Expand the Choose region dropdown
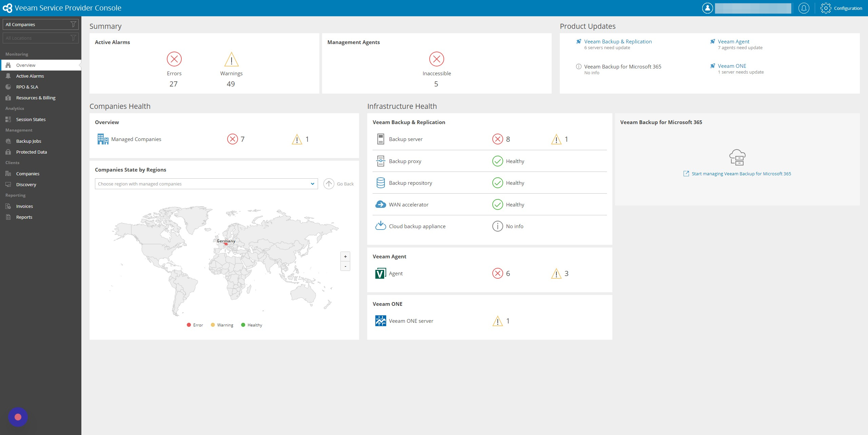 (206, 184)
